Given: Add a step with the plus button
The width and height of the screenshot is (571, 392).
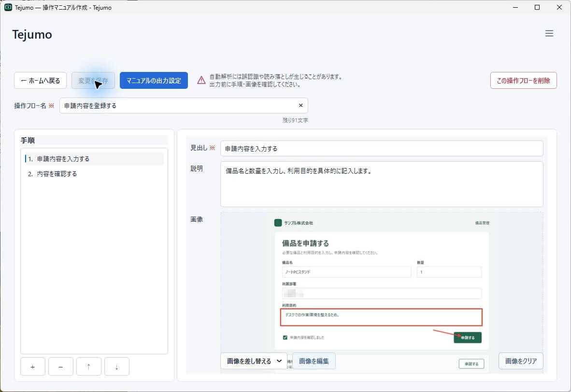Looking at the screenshot, I should [33, 366].
